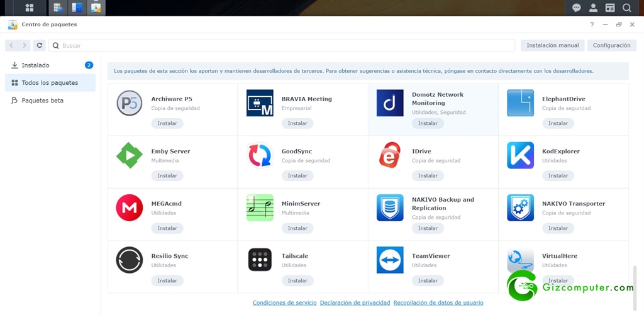Install Resilio Sync
This screenshot has width=644, height=315.
(x=167, y=280)
